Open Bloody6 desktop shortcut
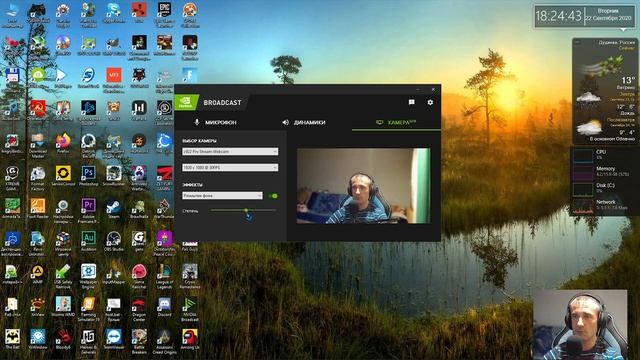The image size is (640, 360). coord(63,339)
